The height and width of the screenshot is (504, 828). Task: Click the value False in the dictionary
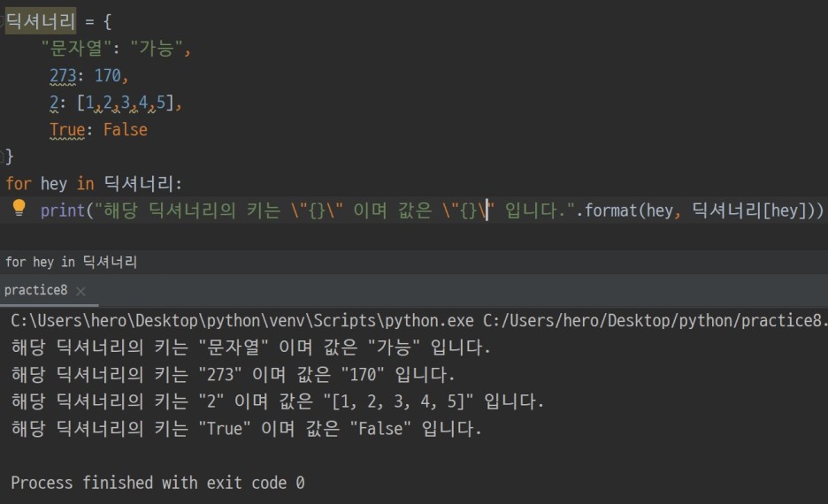click(125, 130)
